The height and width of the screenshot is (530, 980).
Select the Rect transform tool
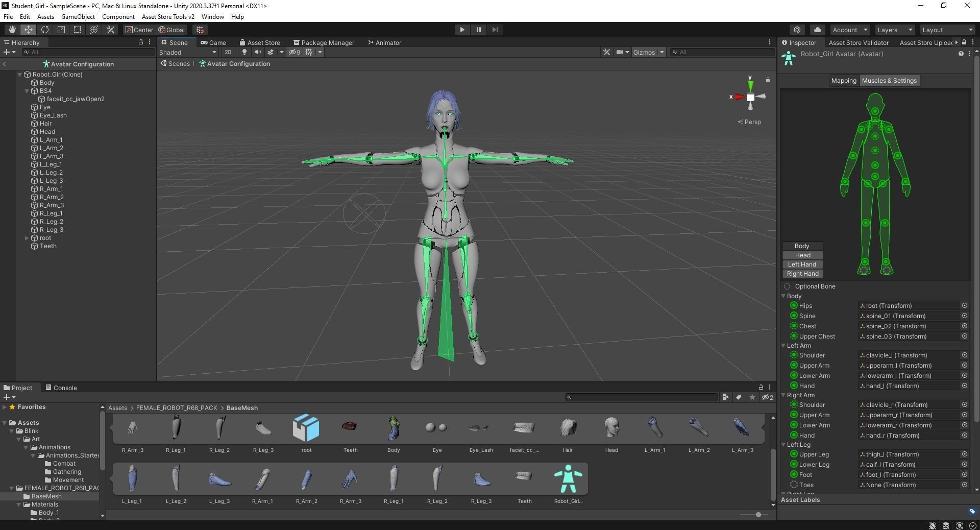click(77, 30)
